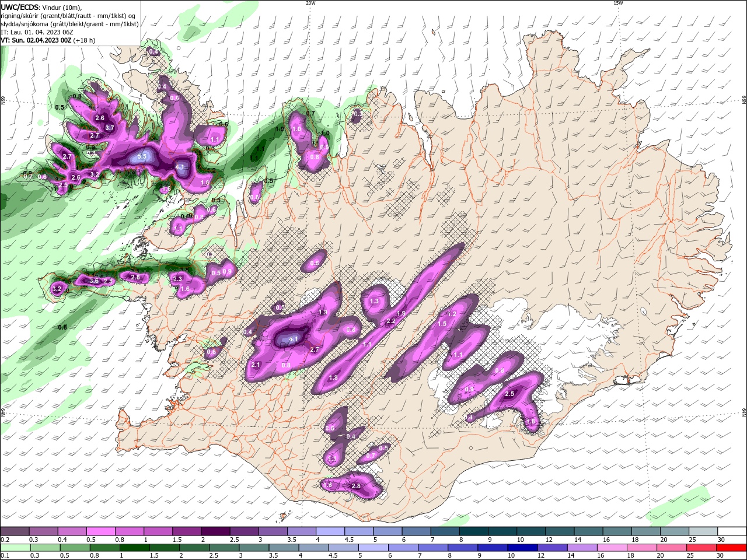The width and height of the screenshot is (747, 560).
Task: Click the pale grey snow swatch labeled 25
Action: point(703,531)
